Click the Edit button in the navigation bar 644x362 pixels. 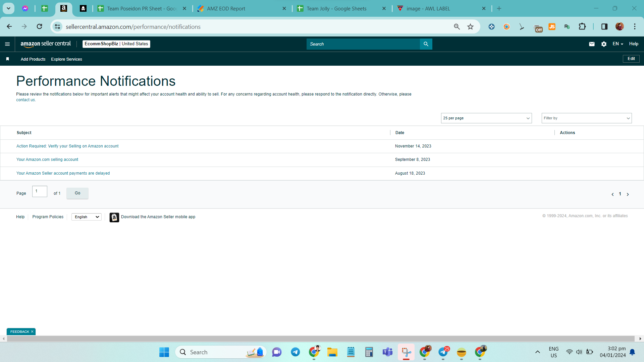point(631,59)
